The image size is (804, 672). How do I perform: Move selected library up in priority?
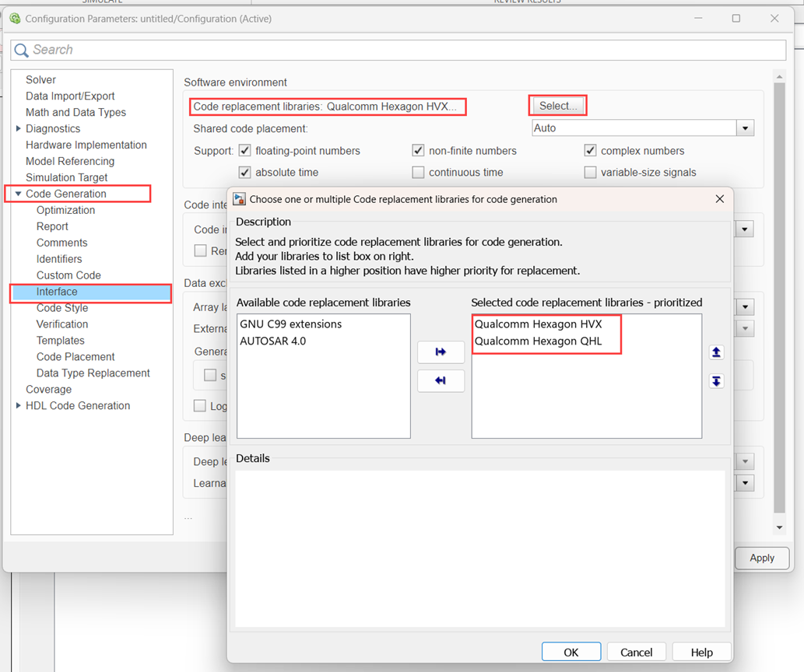[716, 352]
